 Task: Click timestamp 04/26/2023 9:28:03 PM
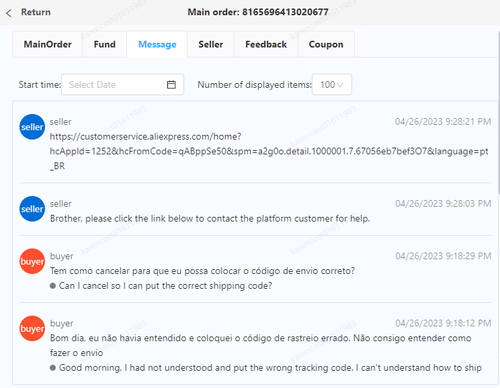(x=443, y=204)
